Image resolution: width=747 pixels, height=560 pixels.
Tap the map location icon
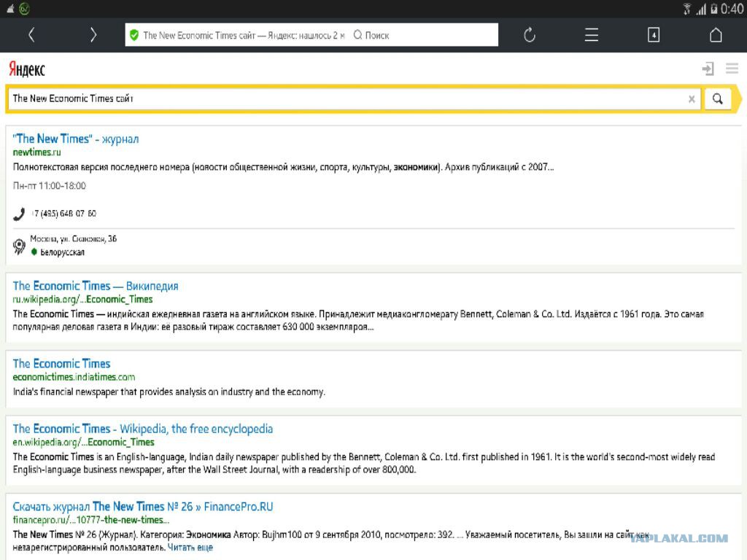click(19, 246)
